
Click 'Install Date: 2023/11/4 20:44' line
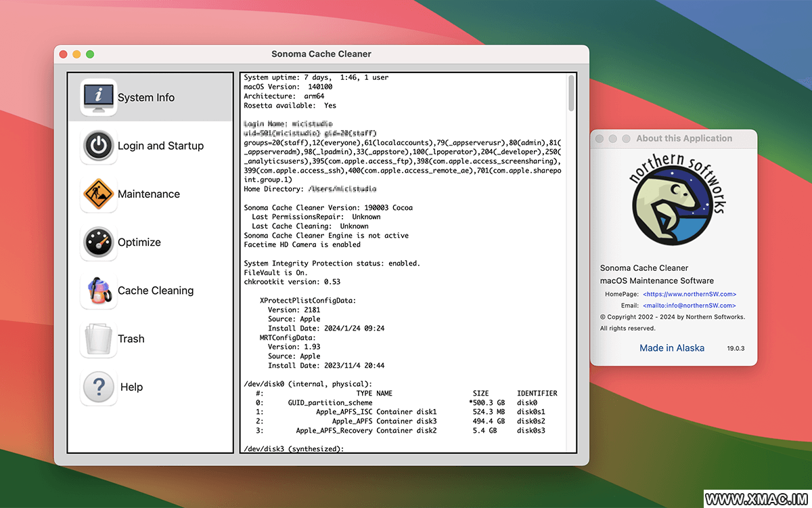click(326, 366)
